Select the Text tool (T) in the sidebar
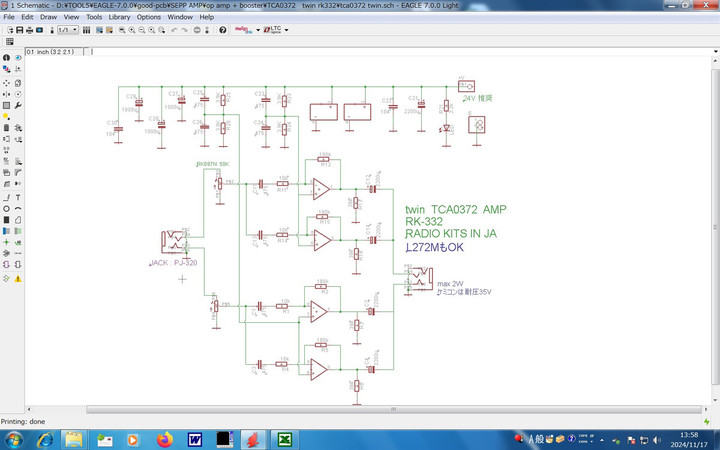 (18, 197)
